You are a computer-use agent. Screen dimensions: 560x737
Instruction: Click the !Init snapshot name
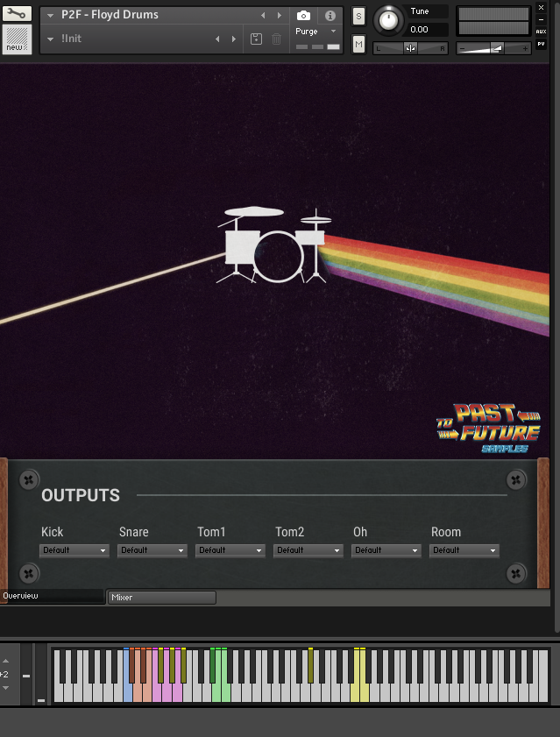pyautogui.click(x=72, y=39)
